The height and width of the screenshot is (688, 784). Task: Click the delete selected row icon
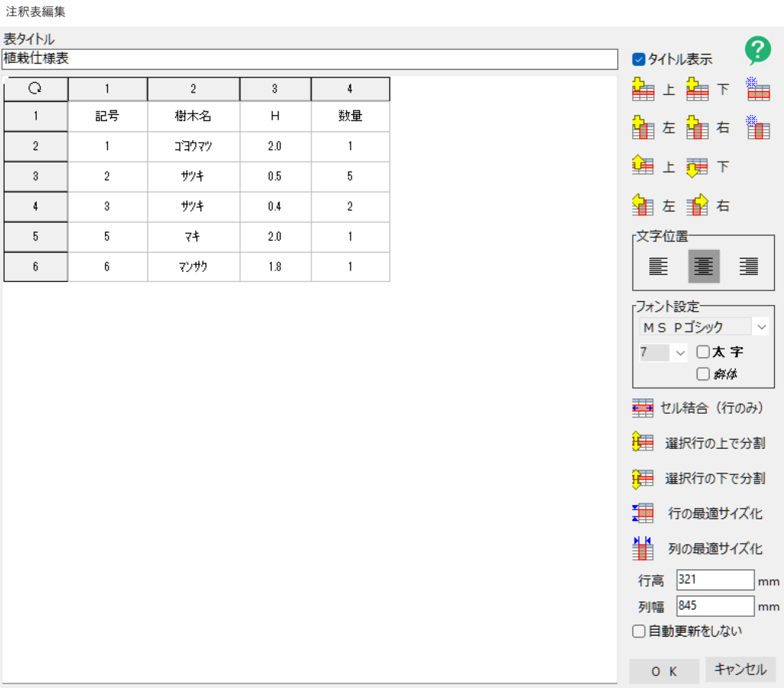coord(757,90)
